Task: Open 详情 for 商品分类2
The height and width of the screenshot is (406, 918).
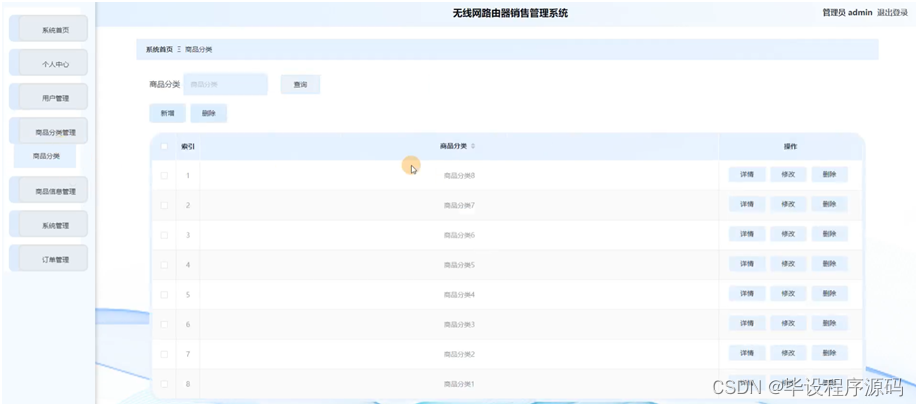Action: coord(747,353)
